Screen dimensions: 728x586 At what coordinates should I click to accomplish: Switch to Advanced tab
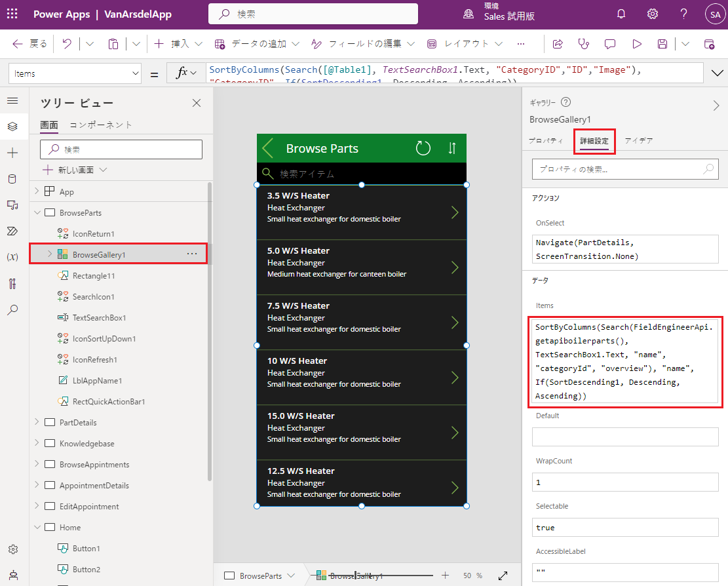point(594,141)
